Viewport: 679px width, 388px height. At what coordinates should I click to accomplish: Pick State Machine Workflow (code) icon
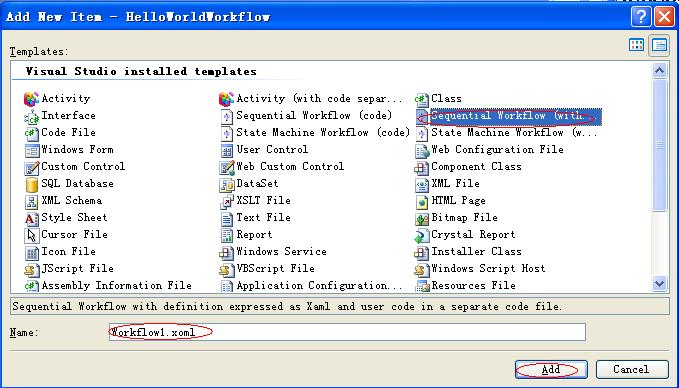pyautogui.click(x=226, y=133)
